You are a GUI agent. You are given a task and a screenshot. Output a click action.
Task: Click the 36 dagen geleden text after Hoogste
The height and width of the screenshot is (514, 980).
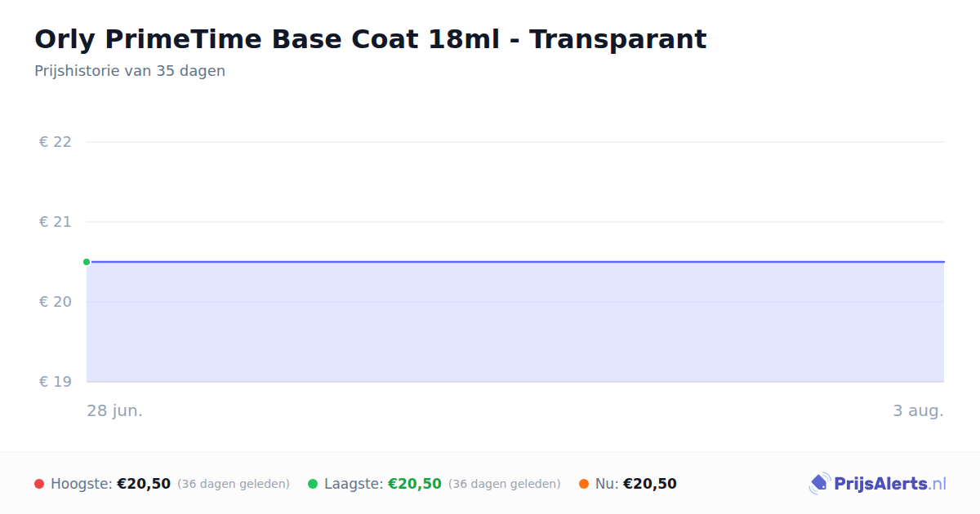pyautogui.click(x=234, y=484)
